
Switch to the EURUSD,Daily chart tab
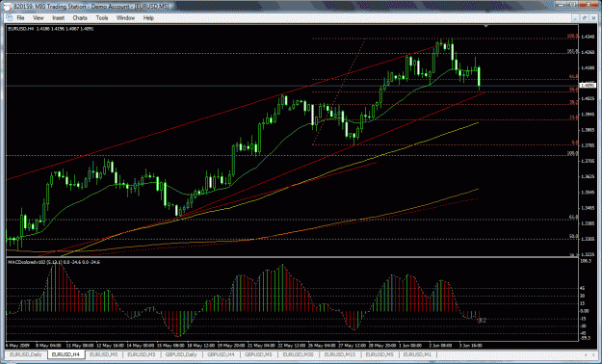[26, 354]
